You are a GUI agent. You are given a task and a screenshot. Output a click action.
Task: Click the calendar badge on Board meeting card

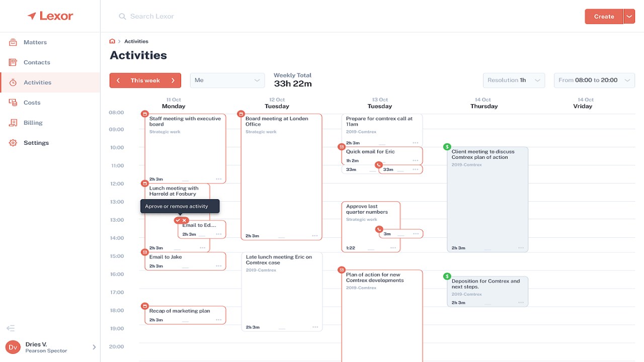coord(240,114)
